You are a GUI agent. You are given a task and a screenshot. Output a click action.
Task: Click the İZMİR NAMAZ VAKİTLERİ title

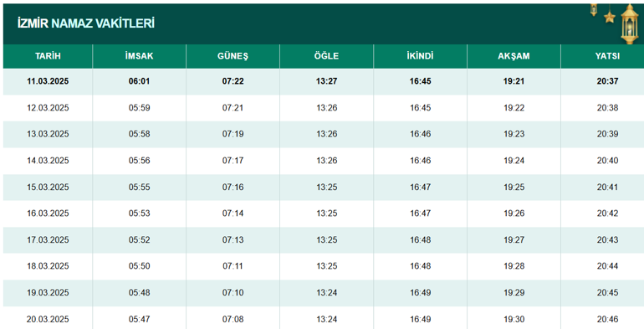(x=86, y=23)
